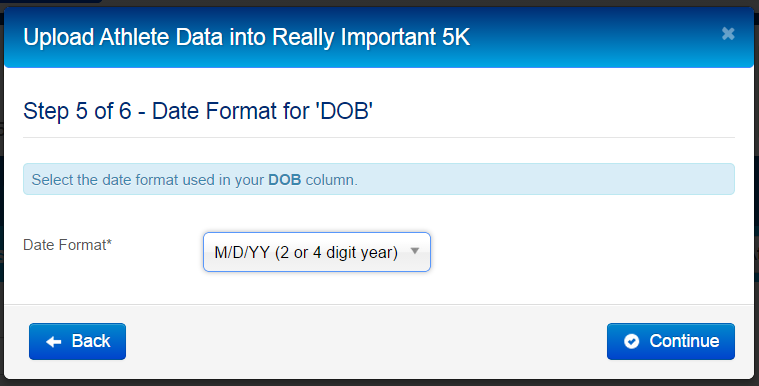Go back to the previous step
This screenshot has height=386, width=759.
coord(77,341)
